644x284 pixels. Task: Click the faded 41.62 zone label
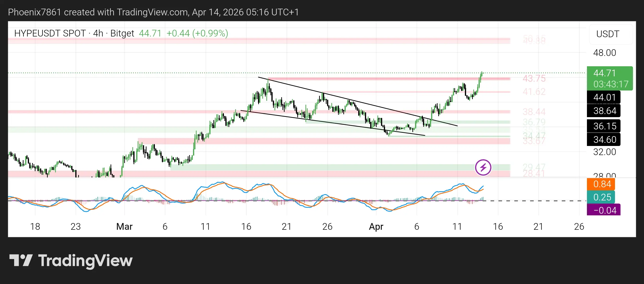click(534, 92)
